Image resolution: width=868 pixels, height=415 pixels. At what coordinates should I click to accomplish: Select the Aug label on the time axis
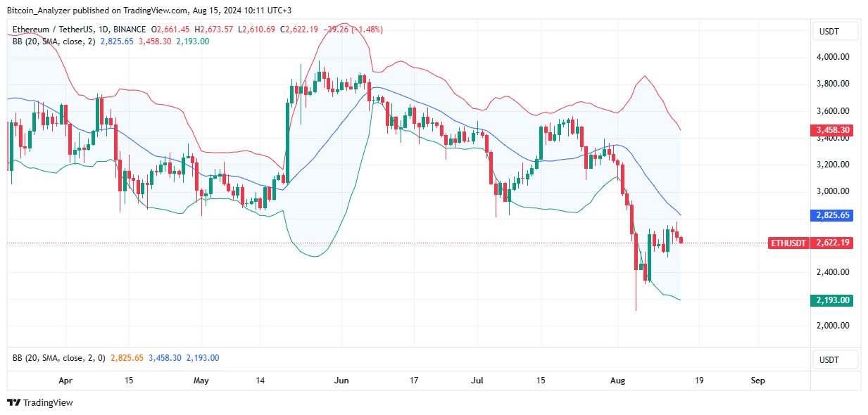coord(617,380)
